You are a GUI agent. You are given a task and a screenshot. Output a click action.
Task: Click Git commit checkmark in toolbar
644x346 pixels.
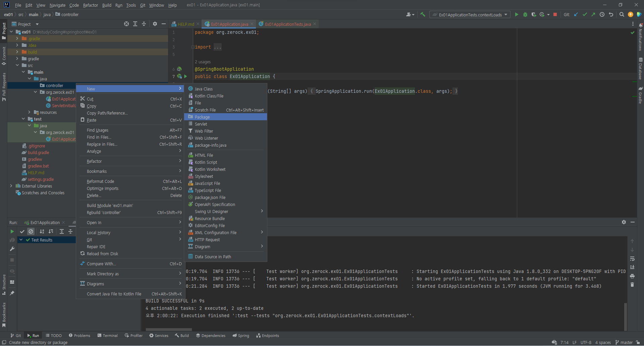[585, 14]
